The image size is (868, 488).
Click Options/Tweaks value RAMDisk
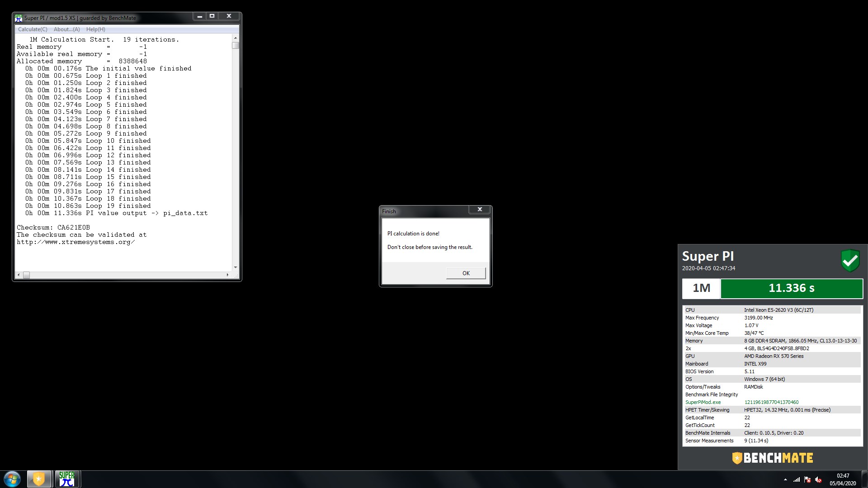click(754, 387)
